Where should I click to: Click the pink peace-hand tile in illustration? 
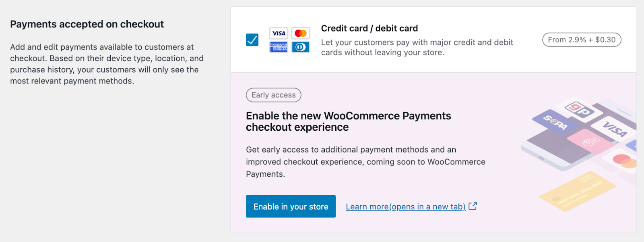591,142
